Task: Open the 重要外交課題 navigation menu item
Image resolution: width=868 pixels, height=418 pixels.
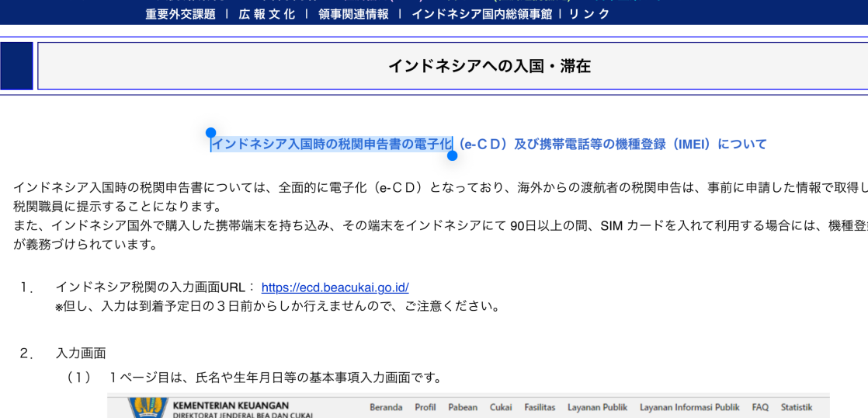Action: click(x=180, y=14)
